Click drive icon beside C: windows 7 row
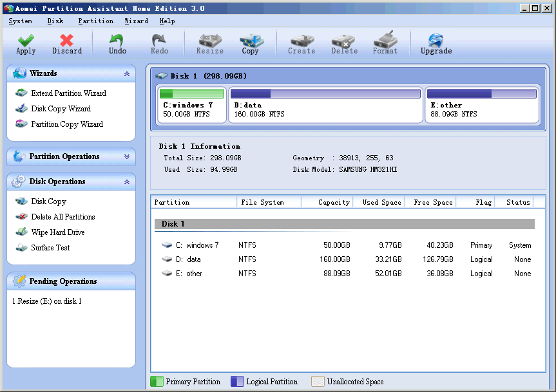This screenshot has height=392, width=556. (x=167, y=245)
